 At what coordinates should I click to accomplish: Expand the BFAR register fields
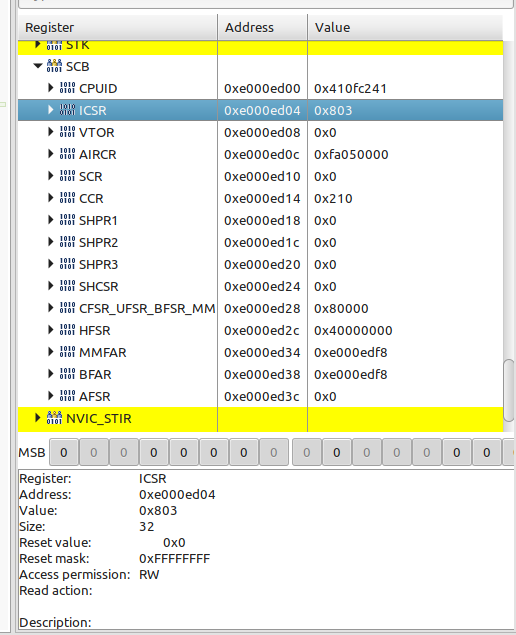[51, 374]
